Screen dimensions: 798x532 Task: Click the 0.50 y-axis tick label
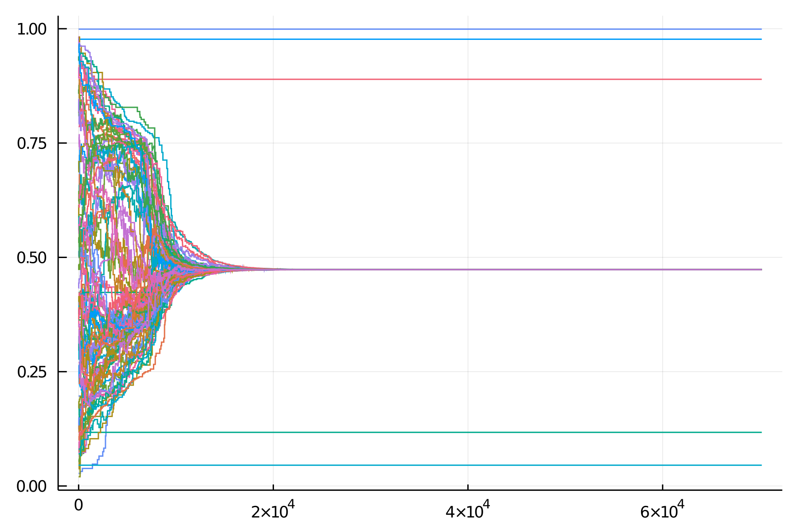[x=32, y=257]
